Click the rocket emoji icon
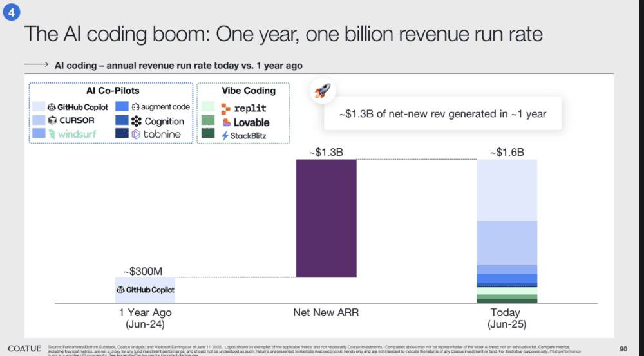Viewport: 644px width, 356px height. click(x=323, y=90)
